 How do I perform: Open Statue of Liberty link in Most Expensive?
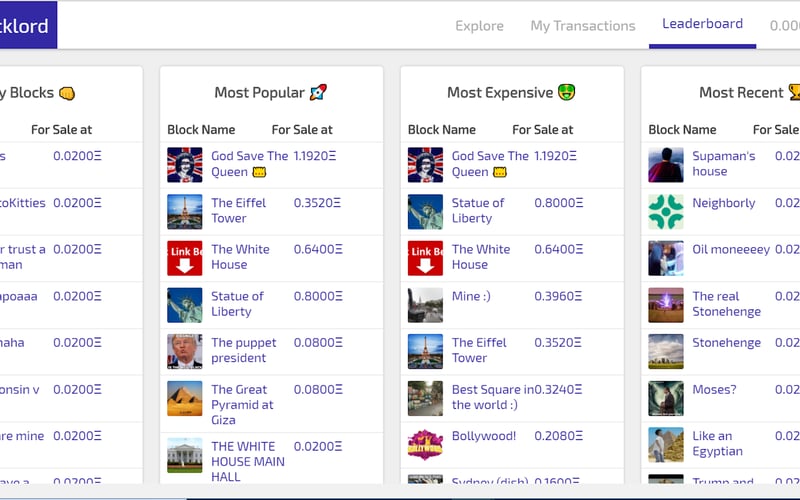478,210
